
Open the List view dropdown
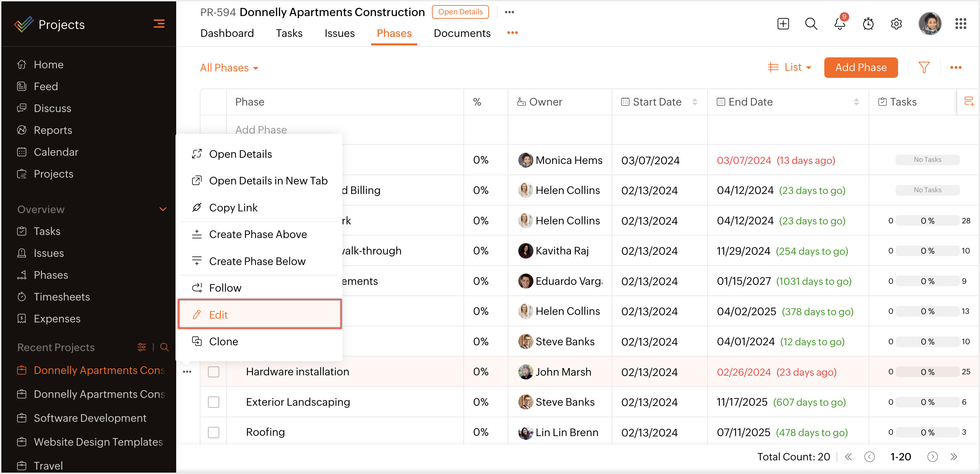[x=790, y=67]
